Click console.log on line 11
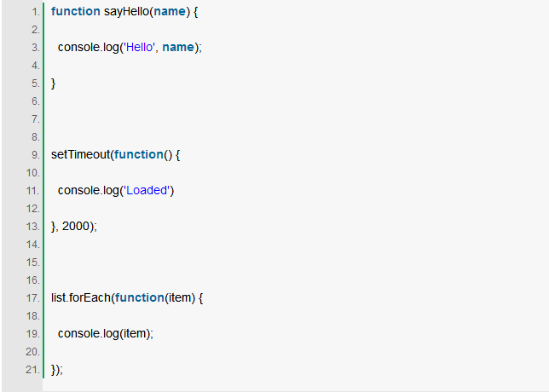This screenshot has width=549, height=392. (89, 190)
